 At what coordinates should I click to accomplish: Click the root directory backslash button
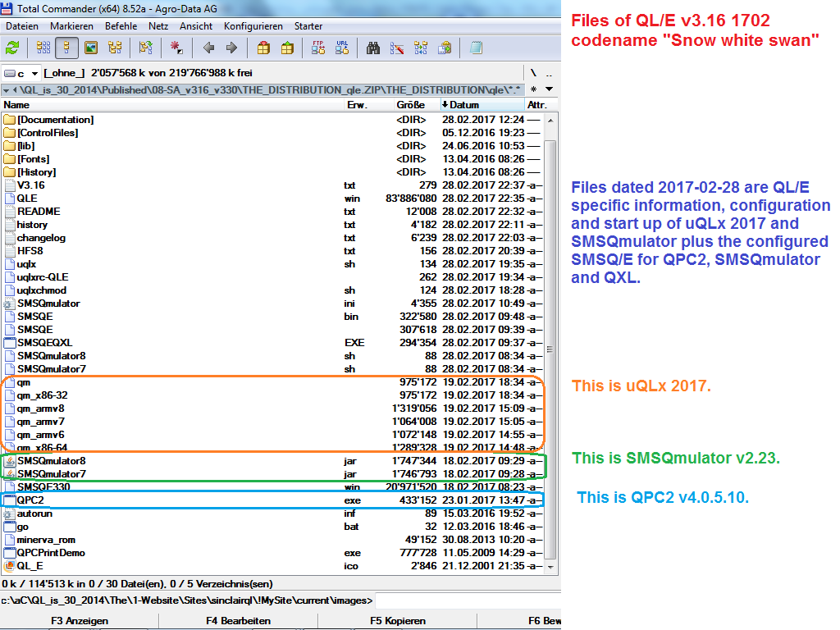[x=533, y=73]
